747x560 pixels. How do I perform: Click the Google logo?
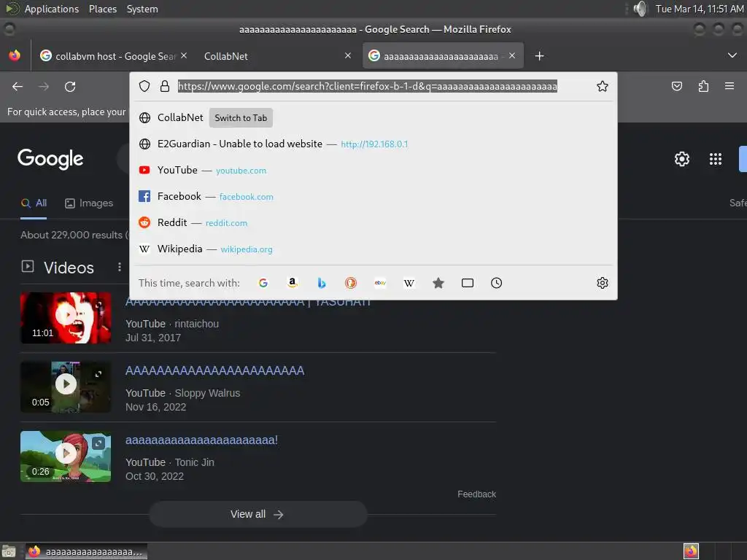[x=50, y=158]
